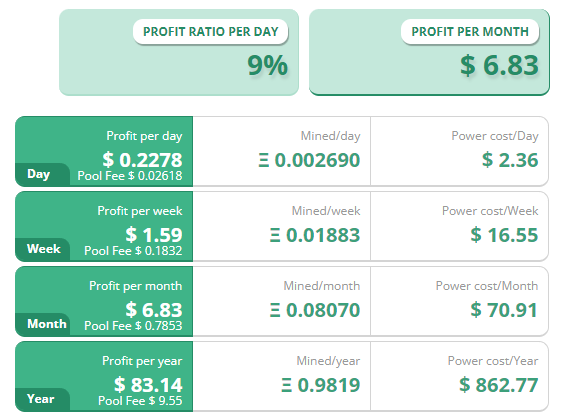The image size is (562, 418).
Task: Click the Power cost/Year value $ 862.77
Action: coord(499,385)
